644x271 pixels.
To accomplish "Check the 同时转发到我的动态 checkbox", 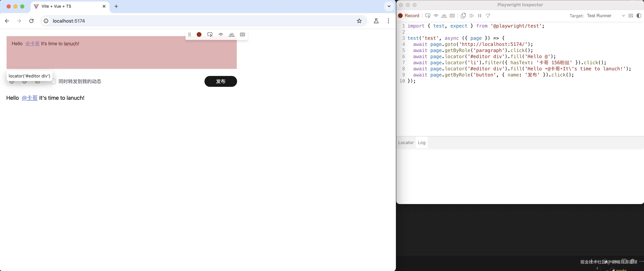I will coord(53,82).
